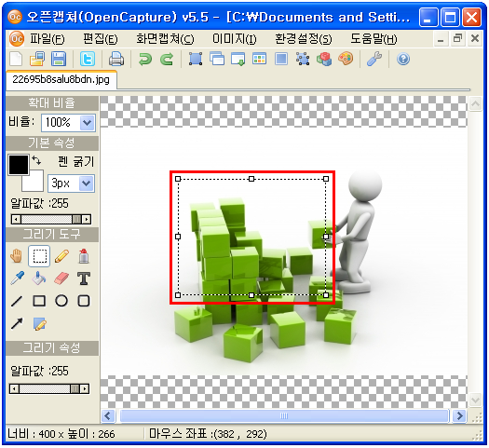This screenshot has height=448, width=489.
Task: Click the OpenCapture logo in menu bar
Action: [17, 39]
